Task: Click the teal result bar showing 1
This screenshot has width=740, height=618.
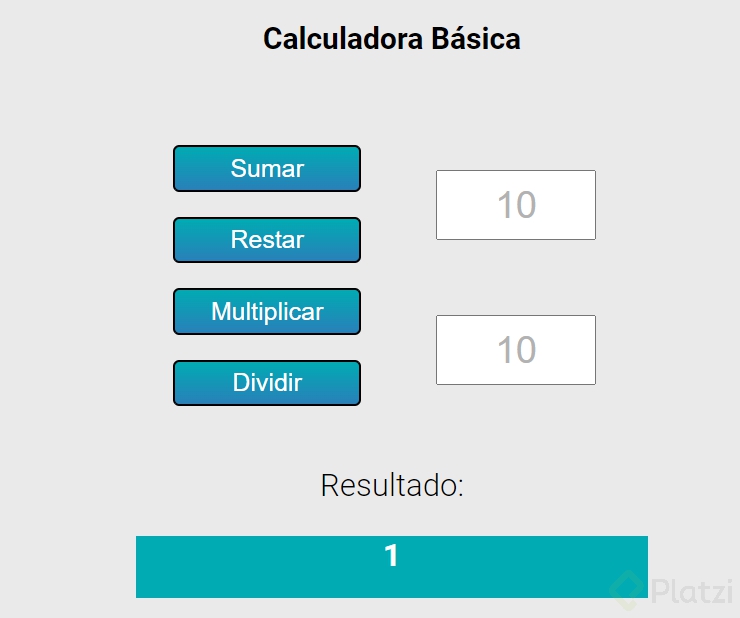Action: click(x=392, y=567)
